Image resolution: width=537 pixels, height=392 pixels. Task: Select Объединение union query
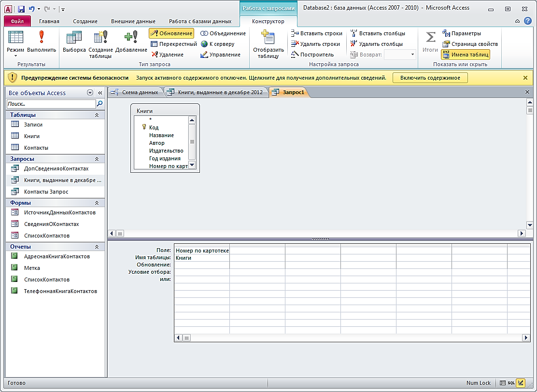coord(223,33)
